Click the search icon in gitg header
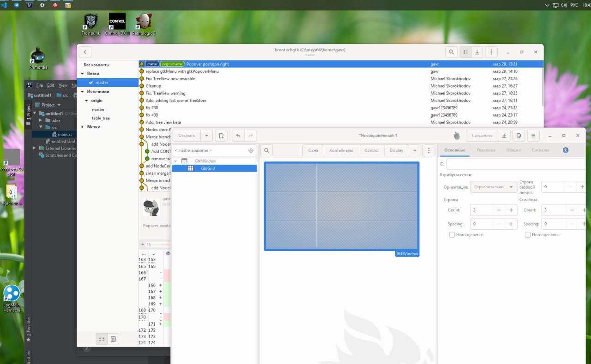Viewport: 591px width, 364px height. tap(452, 52)
